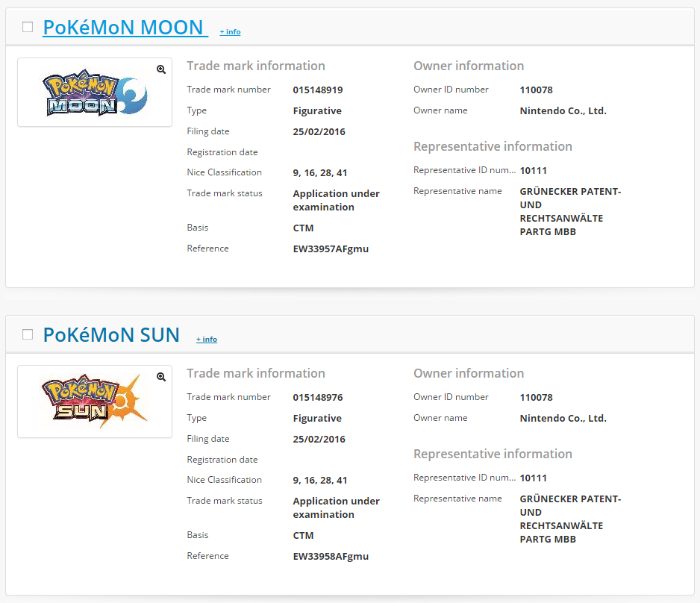The height and width of the screenshot is (603, 700).
Task: Open the '+ info' link for PoKéMoN SUN
Action: pyautogui.click(x=207, y=339)
